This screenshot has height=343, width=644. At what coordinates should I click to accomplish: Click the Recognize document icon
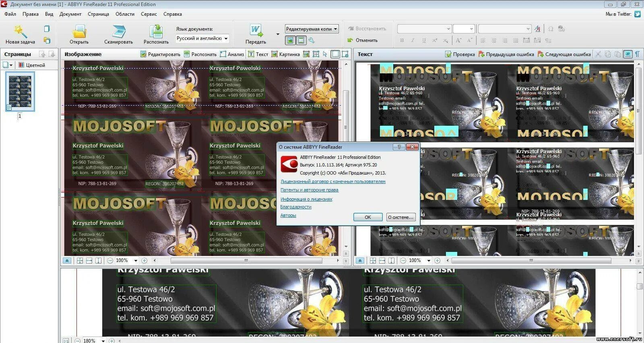156,31
